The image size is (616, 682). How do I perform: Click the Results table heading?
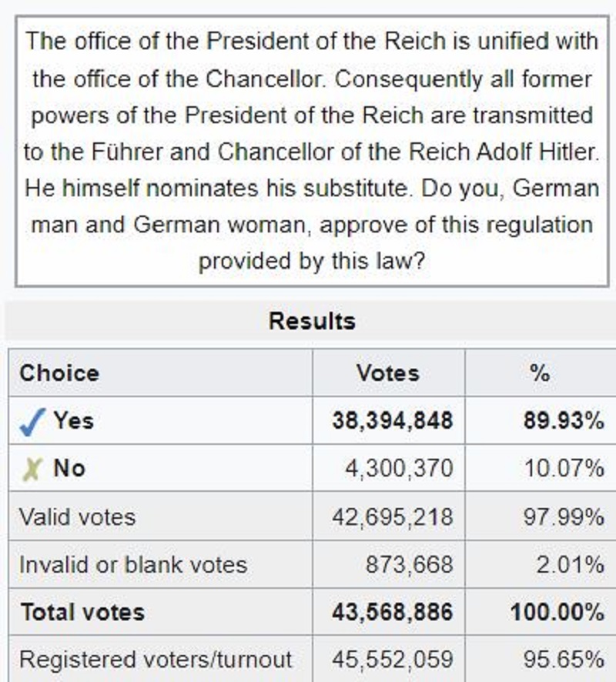click(312, 321)
